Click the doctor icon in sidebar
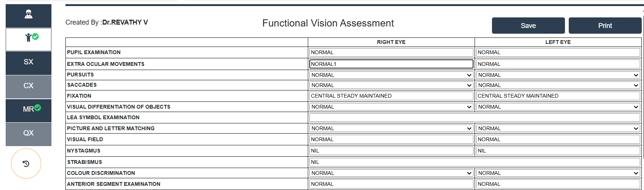 point(28,15)
